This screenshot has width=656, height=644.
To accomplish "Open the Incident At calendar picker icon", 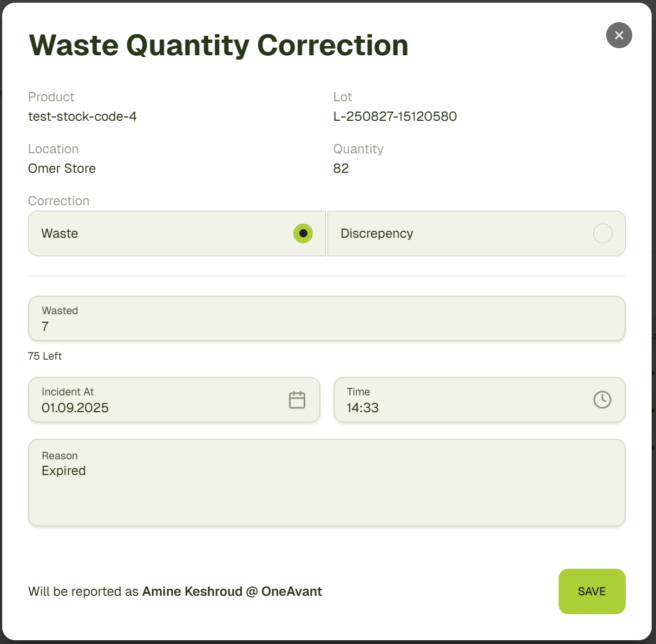I will 297,400.
